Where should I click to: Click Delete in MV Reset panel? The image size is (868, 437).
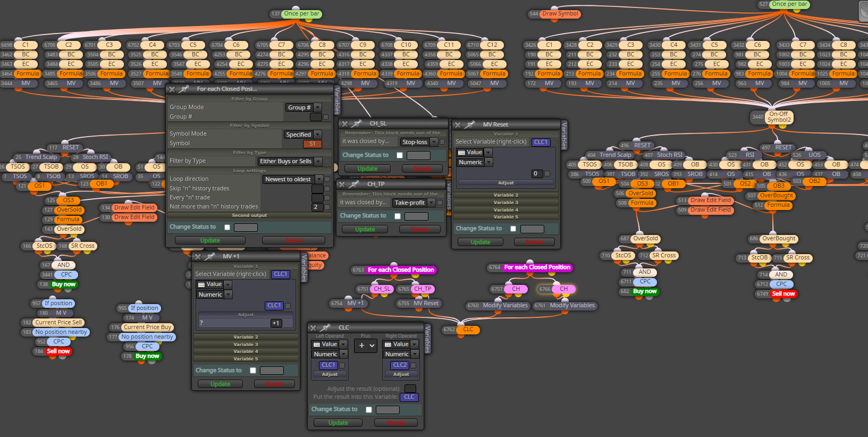[534, 242]
